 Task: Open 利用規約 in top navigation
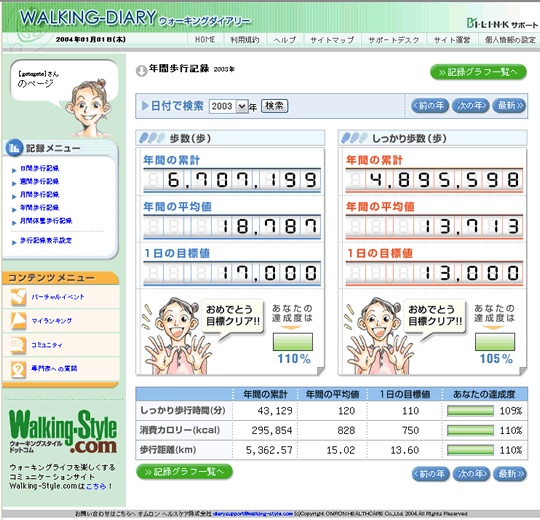click(245, 40)
